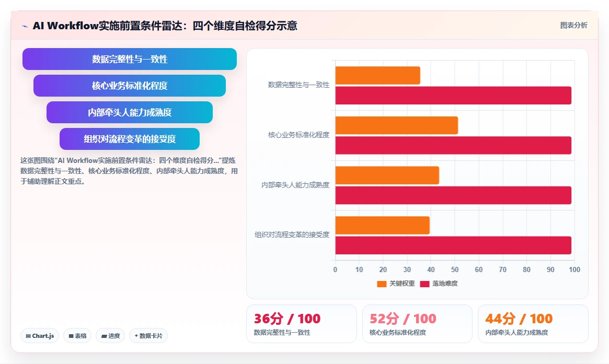Click orange bar for 核心业务标准化程度
The image size is (609, 364).
397,125
